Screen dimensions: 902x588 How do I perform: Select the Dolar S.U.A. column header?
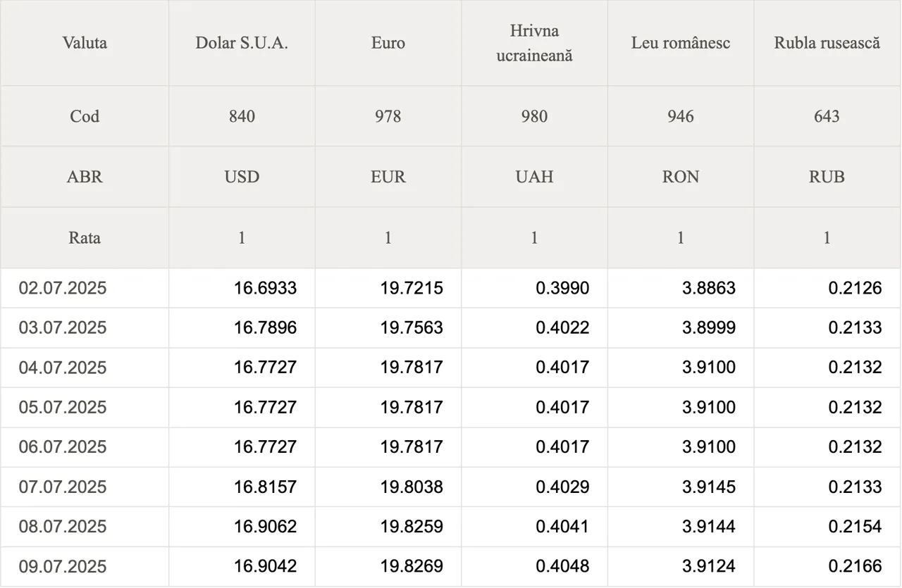[x=242, y=43]
